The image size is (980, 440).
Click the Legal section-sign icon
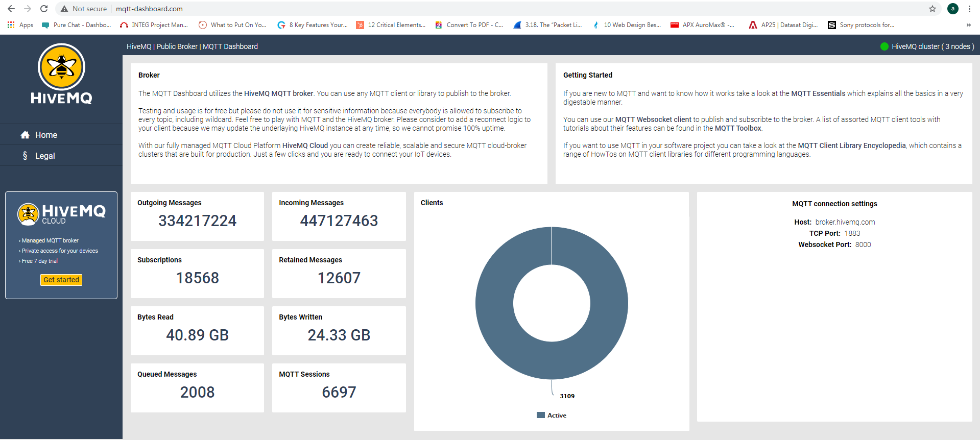point(25,156)
